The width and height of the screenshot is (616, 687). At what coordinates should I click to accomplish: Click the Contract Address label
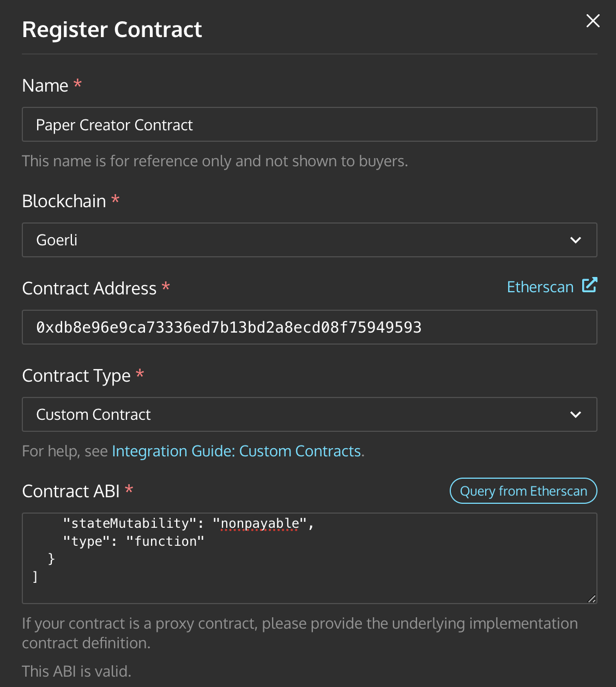[89, 288]
